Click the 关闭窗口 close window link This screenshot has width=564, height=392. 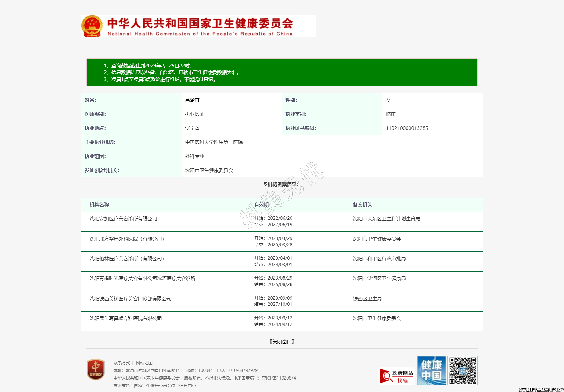coord(282,341)
